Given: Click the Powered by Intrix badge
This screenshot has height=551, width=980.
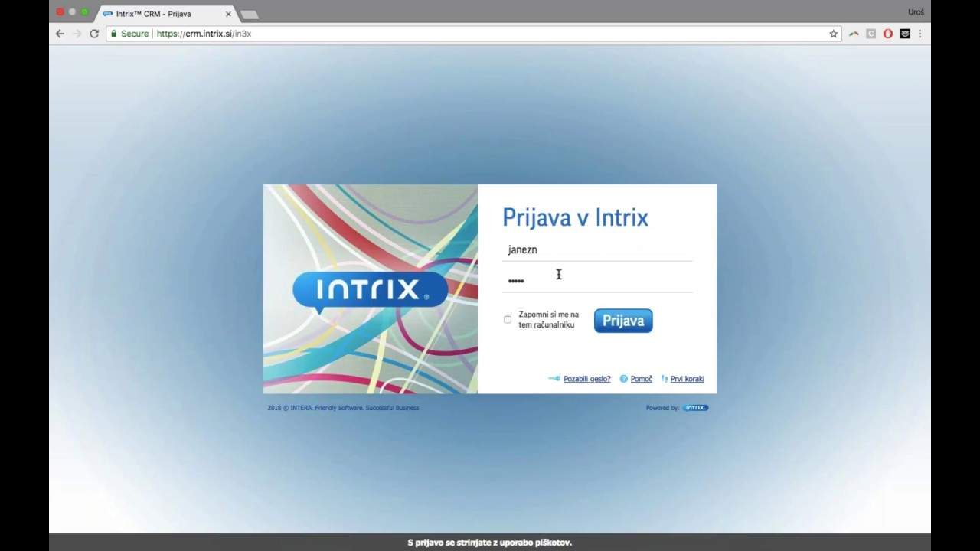Looking at the screenshot, I should 695,407.
